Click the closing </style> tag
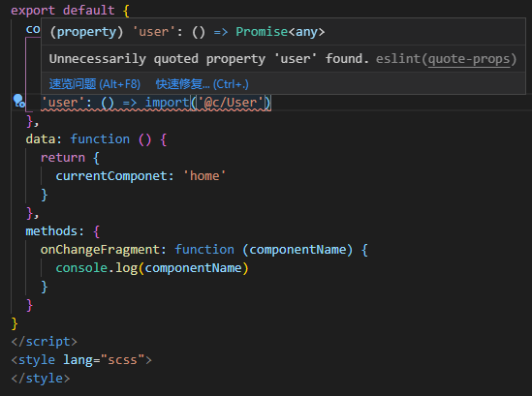Viewport: 532px width, 396px height. click(x=41, y=379)
